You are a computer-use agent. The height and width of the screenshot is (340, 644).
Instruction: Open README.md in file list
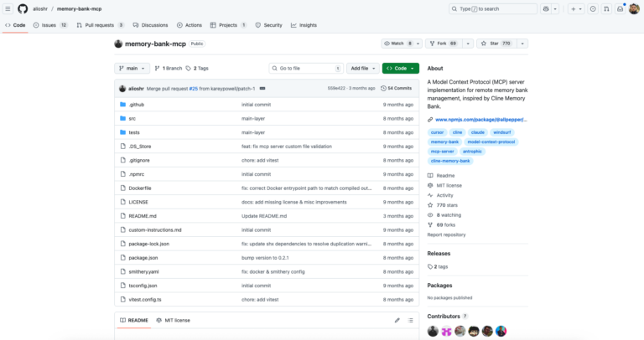(x=143, y=216)
